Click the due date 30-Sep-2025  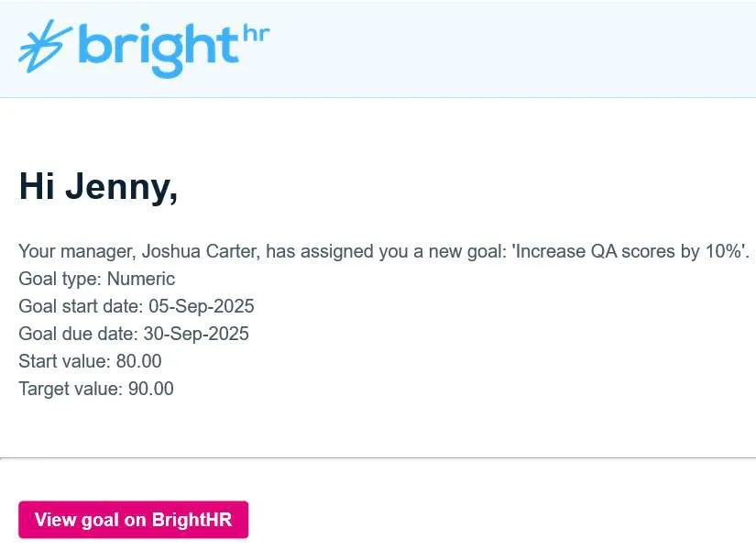(x=196, y=334)
